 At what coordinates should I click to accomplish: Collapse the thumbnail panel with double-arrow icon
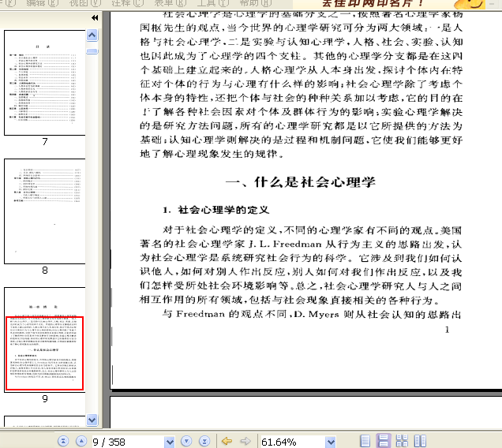point(95,18)
